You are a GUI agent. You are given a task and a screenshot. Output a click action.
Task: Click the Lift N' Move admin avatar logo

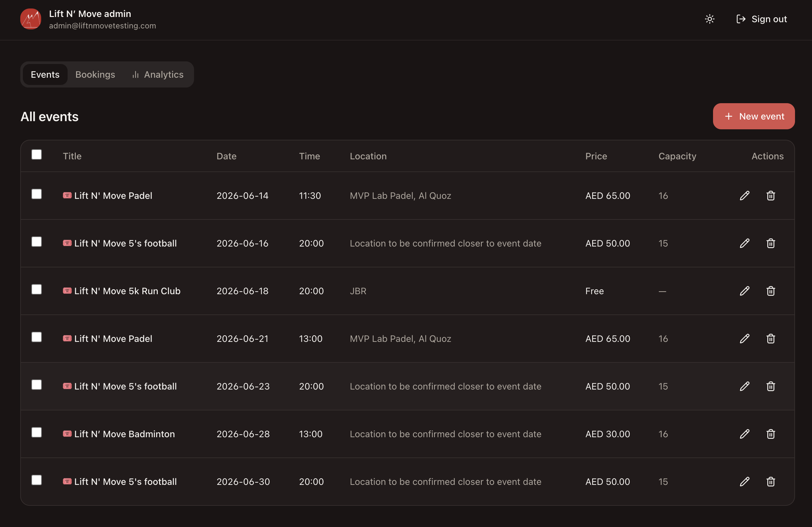pos(31,19)
